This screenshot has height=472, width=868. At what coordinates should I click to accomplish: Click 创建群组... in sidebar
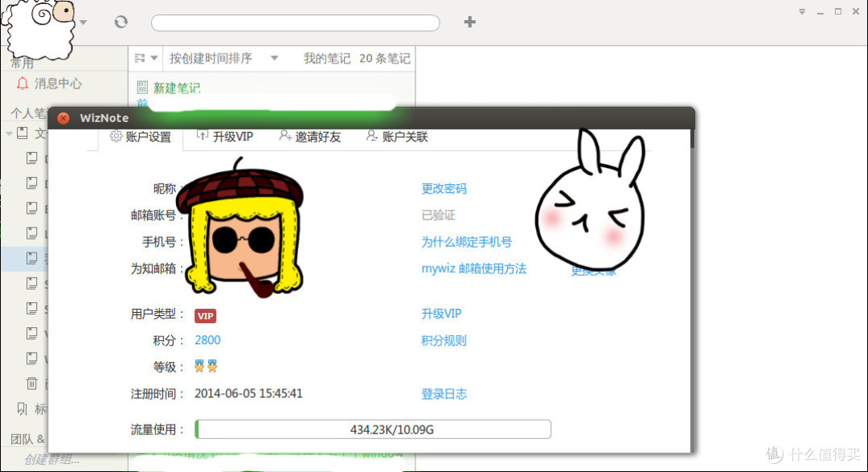point(51,459)
